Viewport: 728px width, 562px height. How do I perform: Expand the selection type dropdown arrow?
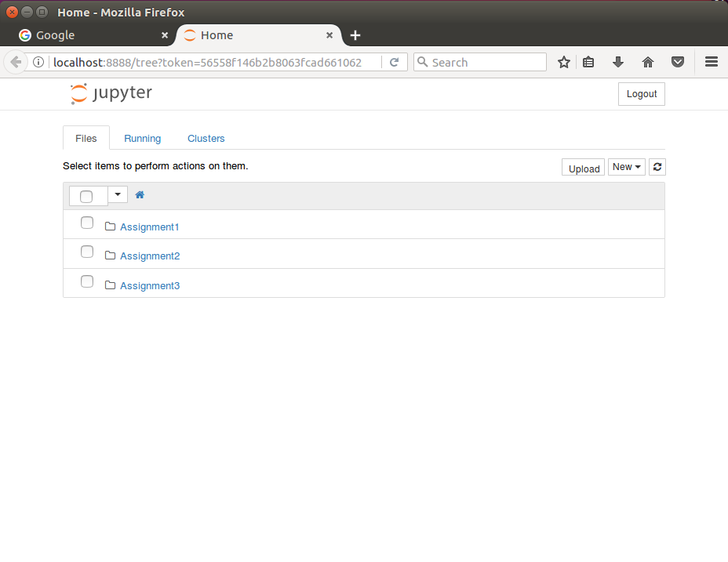click(x=118, y=194)
